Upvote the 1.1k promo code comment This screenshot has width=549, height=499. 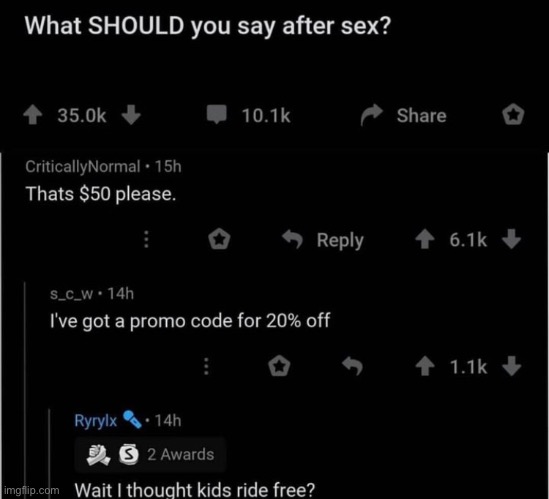tap(425, 366)
